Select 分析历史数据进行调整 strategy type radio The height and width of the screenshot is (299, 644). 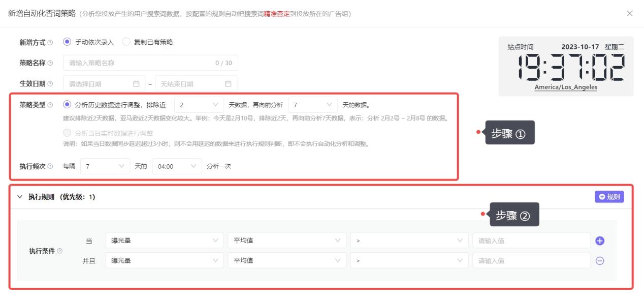67,105
